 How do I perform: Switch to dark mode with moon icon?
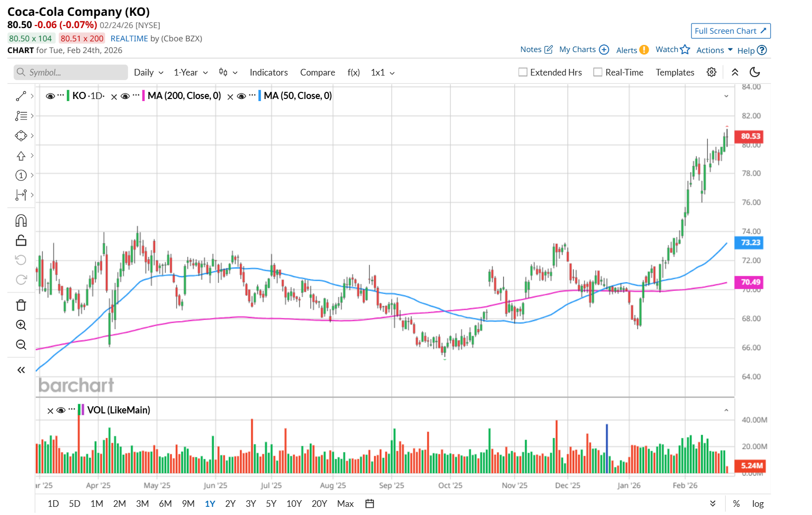pos(755,72)
